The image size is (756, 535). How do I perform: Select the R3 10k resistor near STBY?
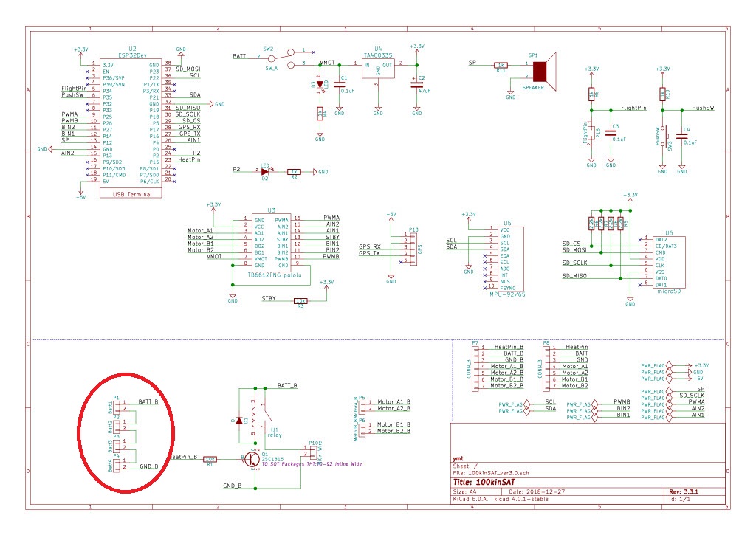(x=300, y=300)
